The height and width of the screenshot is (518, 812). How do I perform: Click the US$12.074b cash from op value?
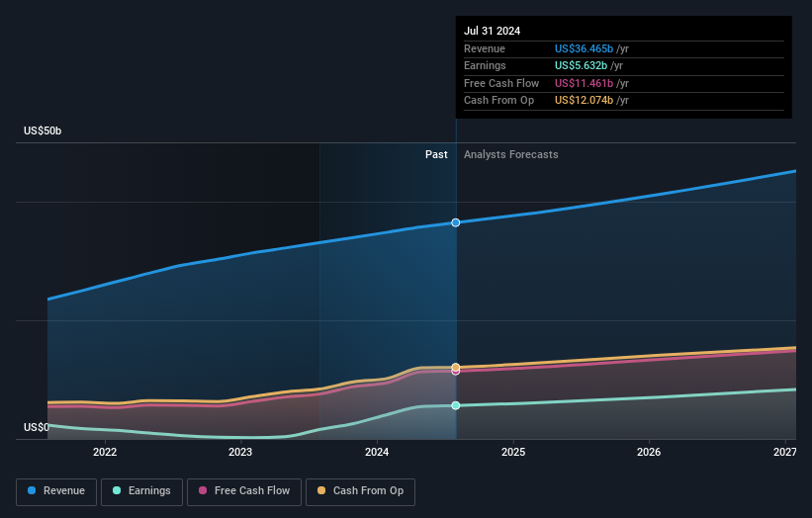(585, 101)
